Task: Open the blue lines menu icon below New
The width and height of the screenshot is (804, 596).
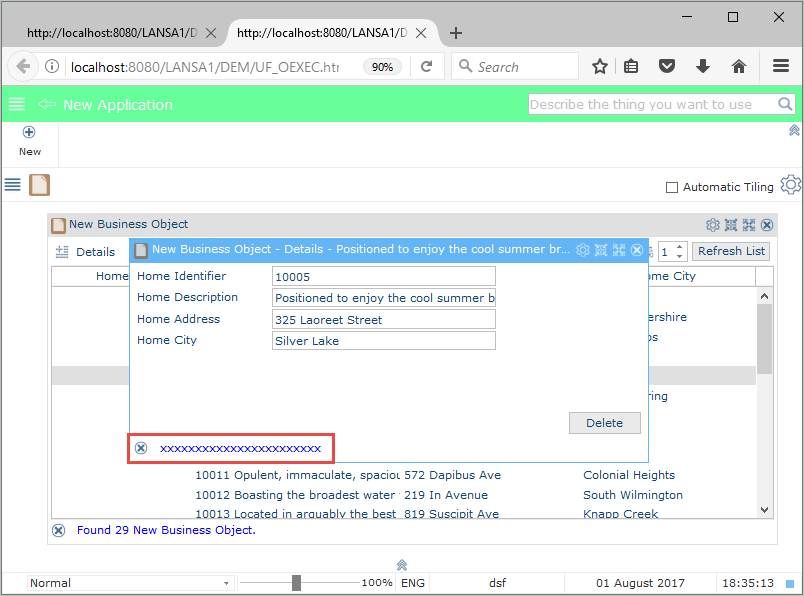Action: pyautogui.click(x=13, y=185)
